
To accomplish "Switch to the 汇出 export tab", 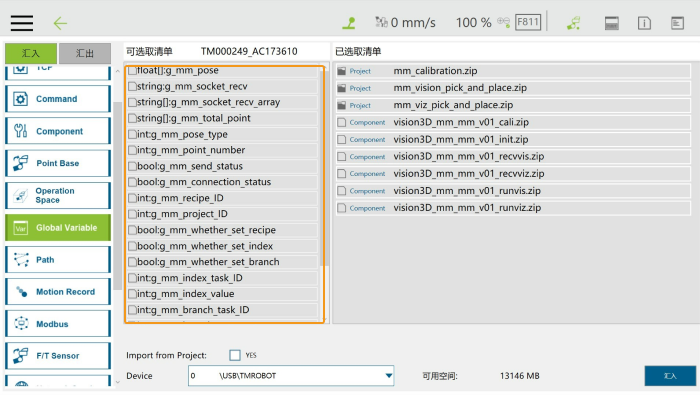I will (x=85, y=54).
